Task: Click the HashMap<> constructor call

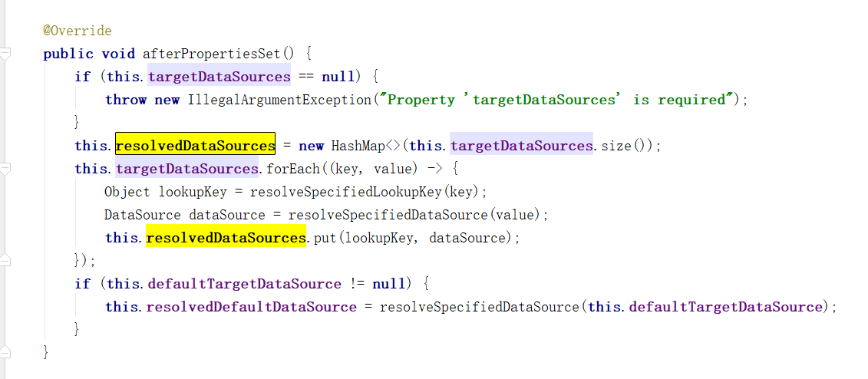Action: (366, 146)
